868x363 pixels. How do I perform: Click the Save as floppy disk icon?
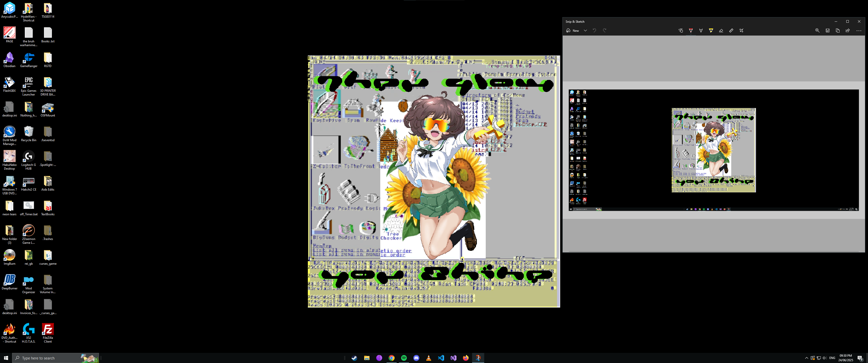click(x=828, y=31)
